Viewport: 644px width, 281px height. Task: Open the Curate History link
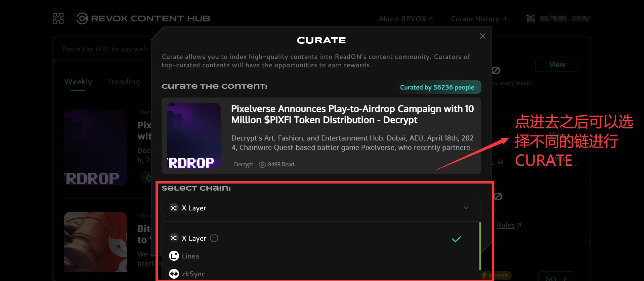478,19
